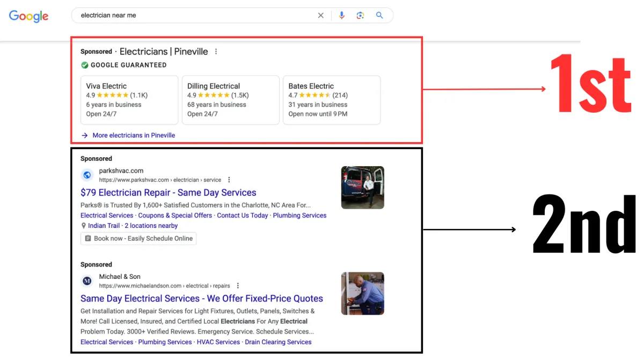Open the Dilling Electrical card
This screenshot has width=644, height=362.
[x=231, y=100]
